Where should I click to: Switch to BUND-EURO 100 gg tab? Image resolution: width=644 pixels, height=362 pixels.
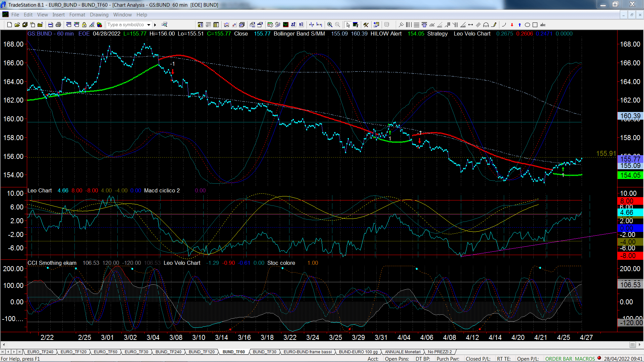click(358, 352)
